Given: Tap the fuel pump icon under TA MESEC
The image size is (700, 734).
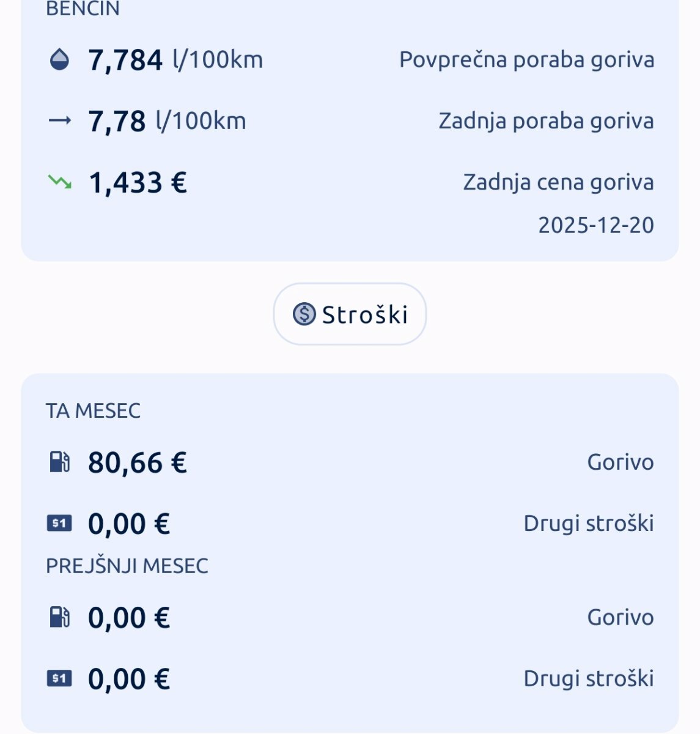Looking at the screenshot, I should pos(59,462).
